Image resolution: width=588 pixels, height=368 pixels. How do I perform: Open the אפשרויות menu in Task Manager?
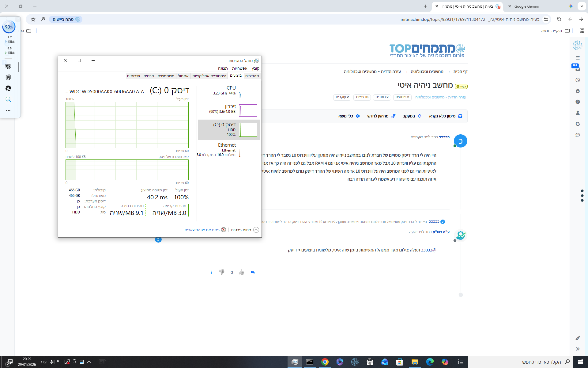tap(239, 68)
